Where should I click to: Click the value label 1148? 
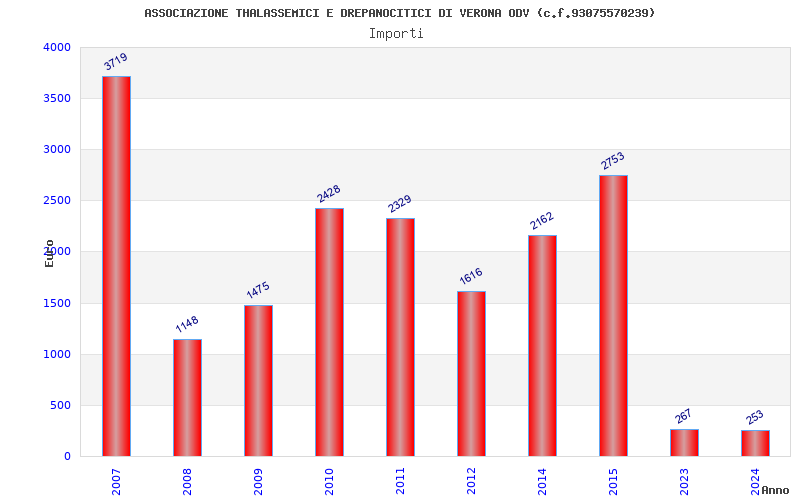187,324
